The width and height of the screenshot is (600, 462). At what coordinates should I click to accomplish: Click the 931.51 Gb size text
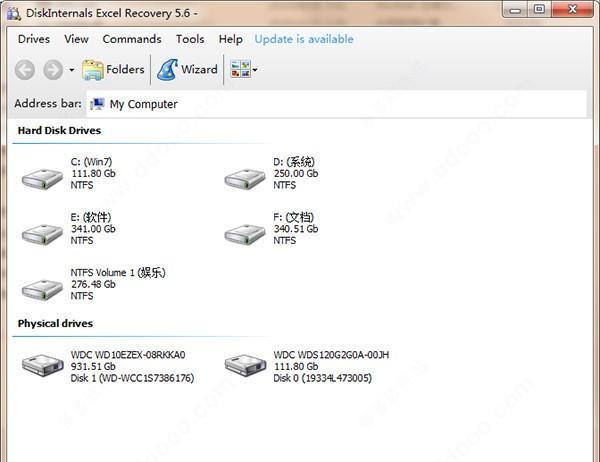[x=93, y=366]
